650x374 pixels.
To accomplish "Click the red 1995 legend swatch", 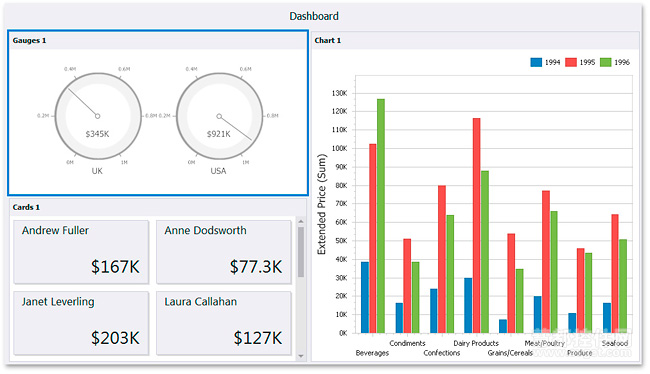I will [x=571, y=63].
